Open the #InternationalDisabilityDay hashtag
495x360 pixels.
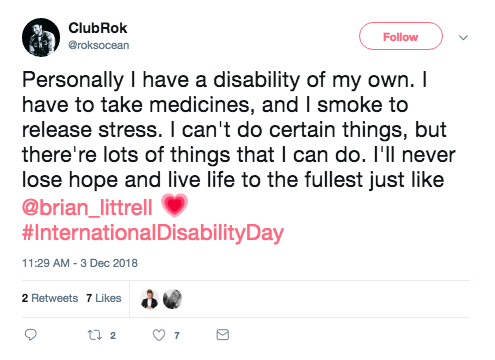point(153,233)
